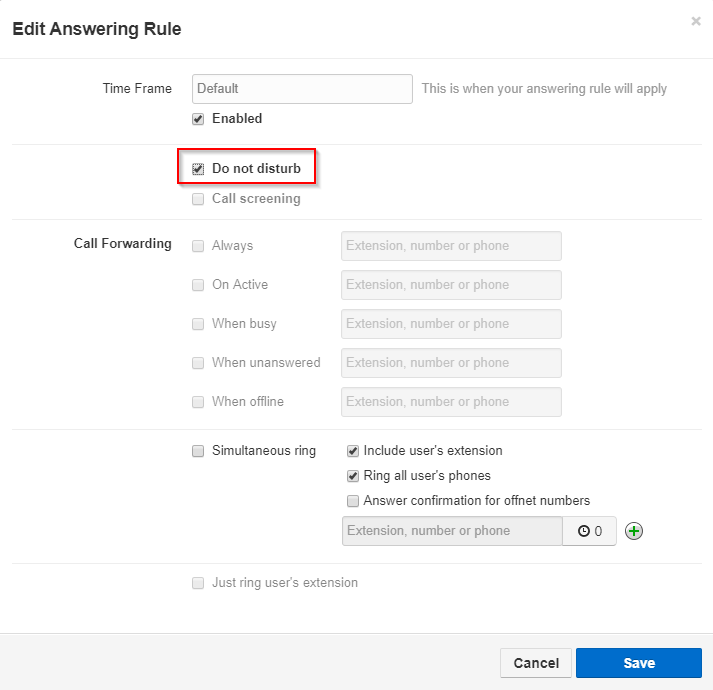Enable Answer confirmation for offnet numbers
The height and width of the screenshot is (690, 713).
pyautogui.click(x=353, y=501)
